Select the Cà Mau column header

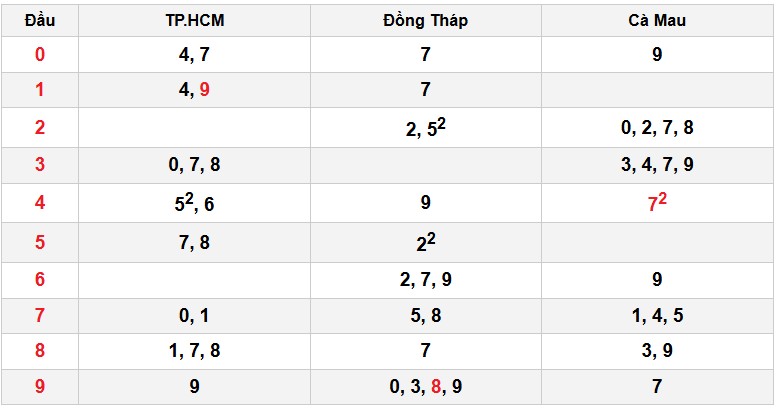coord(657,20)
